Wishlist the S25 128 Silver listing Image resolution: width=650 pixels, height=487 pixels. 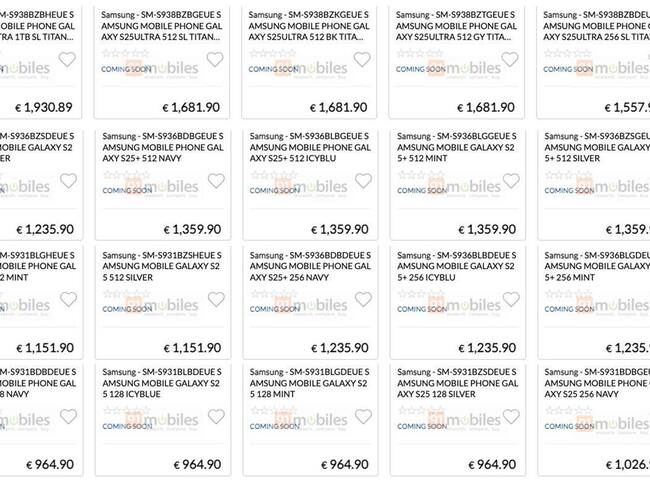tap(510, 416)
